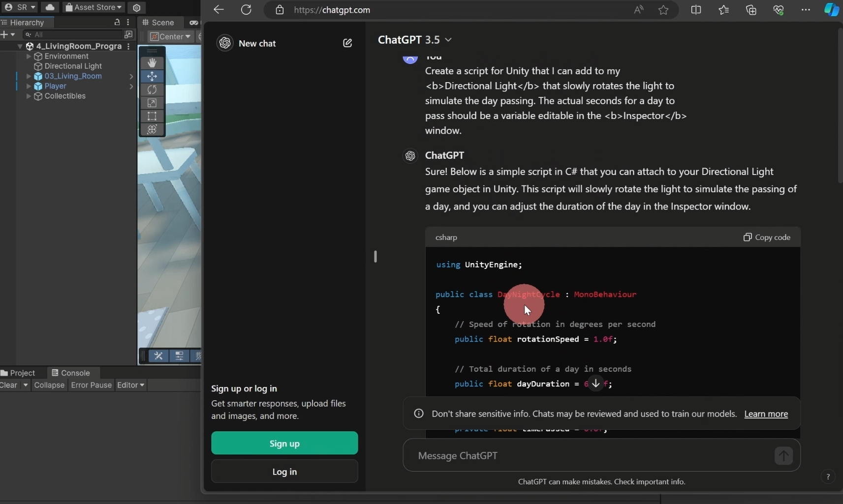This screenshot has width=843, height=504.
Task: Click the Sign up button
Action: click(284, 443)
